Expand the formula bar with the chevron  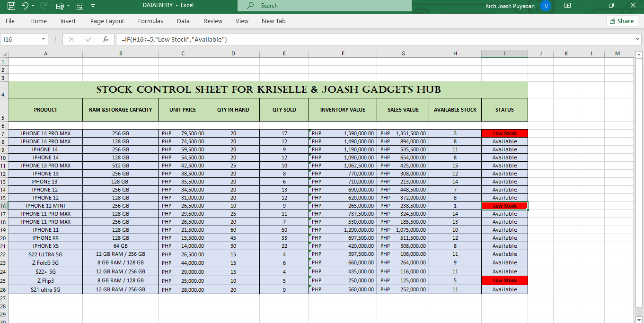(637, 39)
